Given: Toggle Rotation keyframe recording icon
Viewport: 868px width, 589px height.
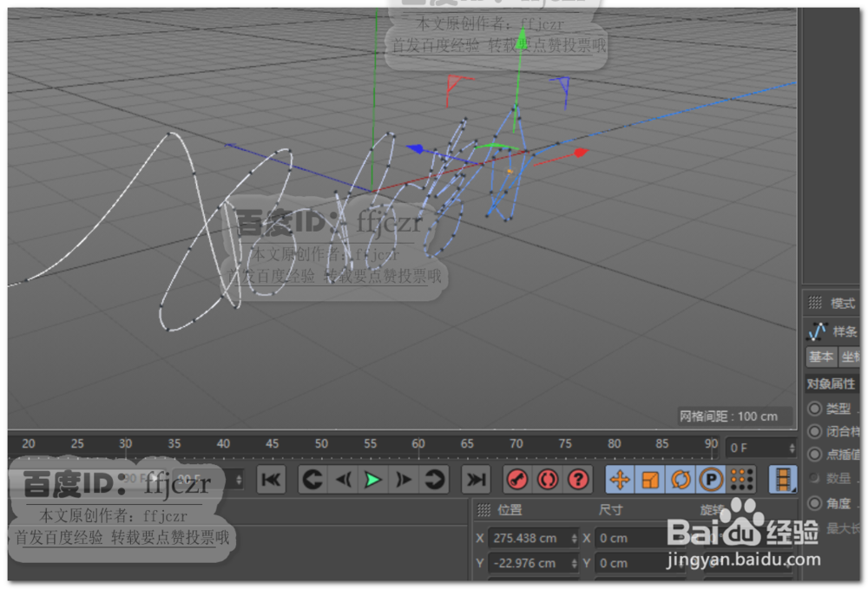Looking at the screenshot, I should coord(681,480).
